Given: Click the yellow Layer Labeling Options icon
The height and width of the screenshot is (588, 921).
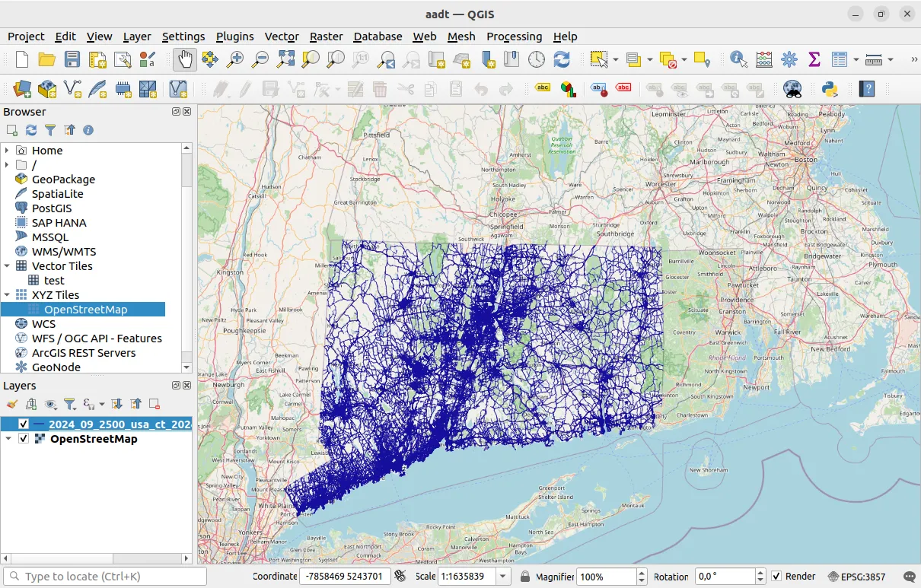Looking at the screenshot, I should (x=543, y=89).
